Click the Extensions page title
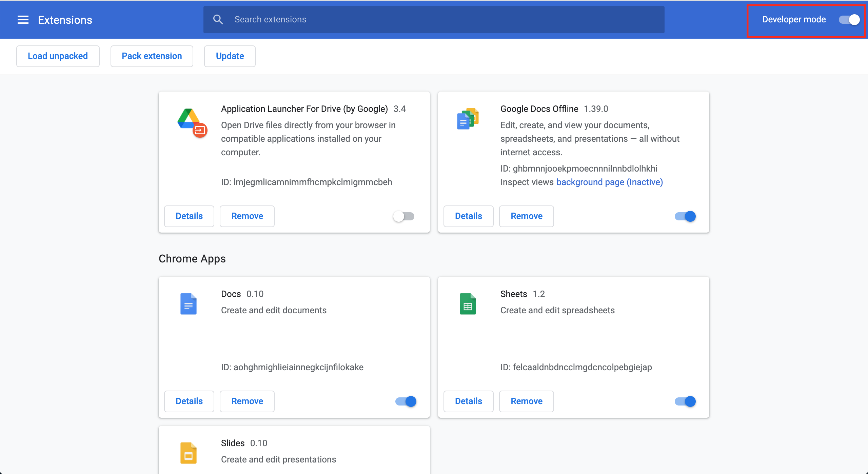The width and height of the screenshot is (868, 474). (65, 20)
